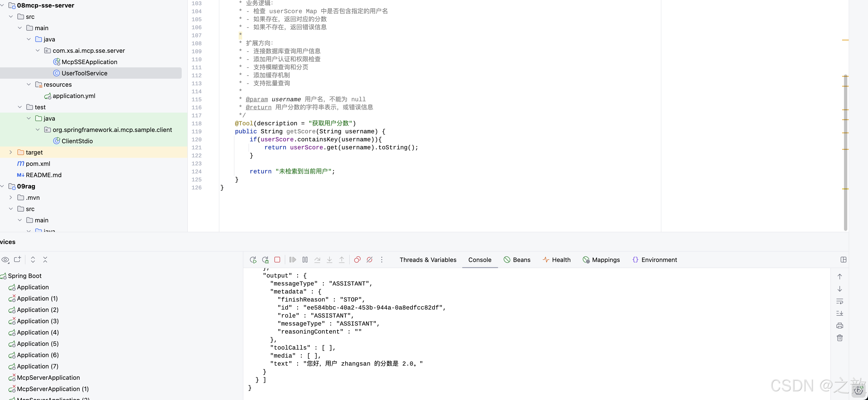868x400 pixels.
Task: Expand the .mvn folder under 09rag
Action: [x=11, y=198]
